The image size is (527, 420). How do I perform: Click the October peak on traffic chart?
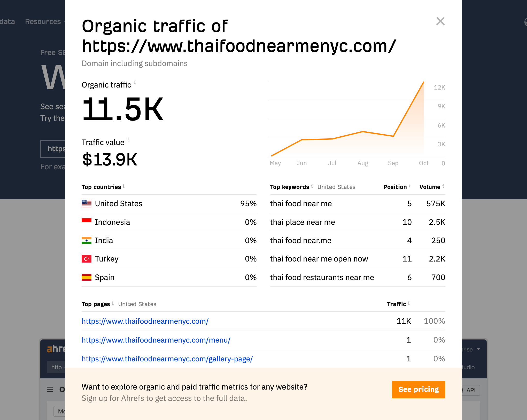click(x=424, y=82)
